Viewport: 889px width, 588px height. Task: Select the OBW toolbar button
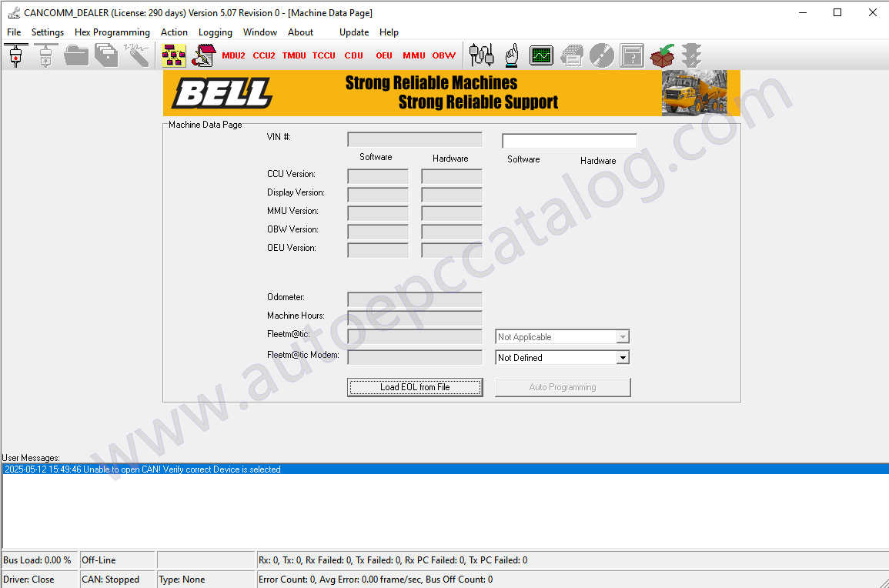click(x=444, y=55)
